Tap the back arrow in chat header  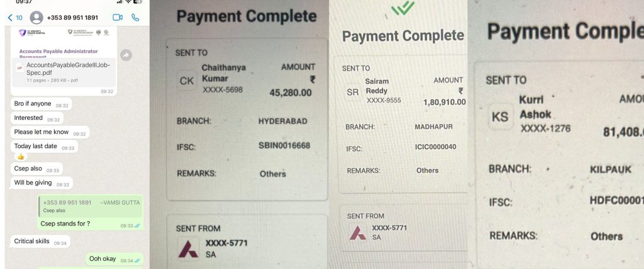click(9, 18)
